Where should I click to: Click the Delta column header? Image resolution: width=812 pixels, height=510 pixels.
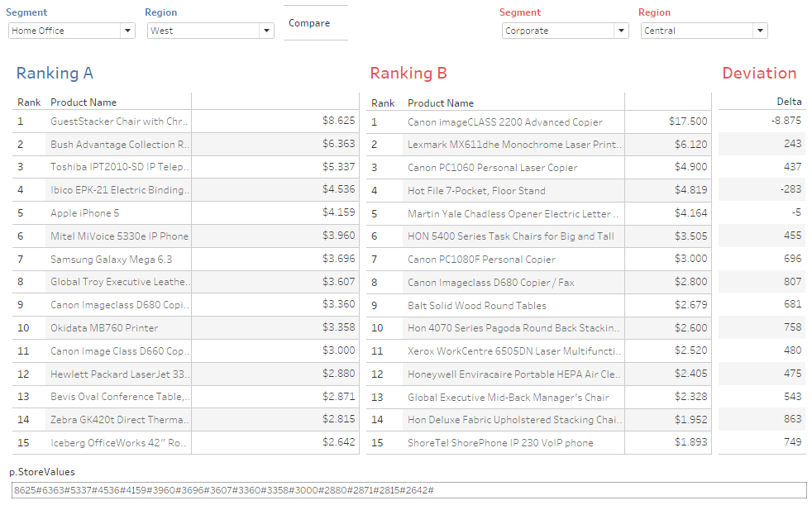click(x=788, y=102)
